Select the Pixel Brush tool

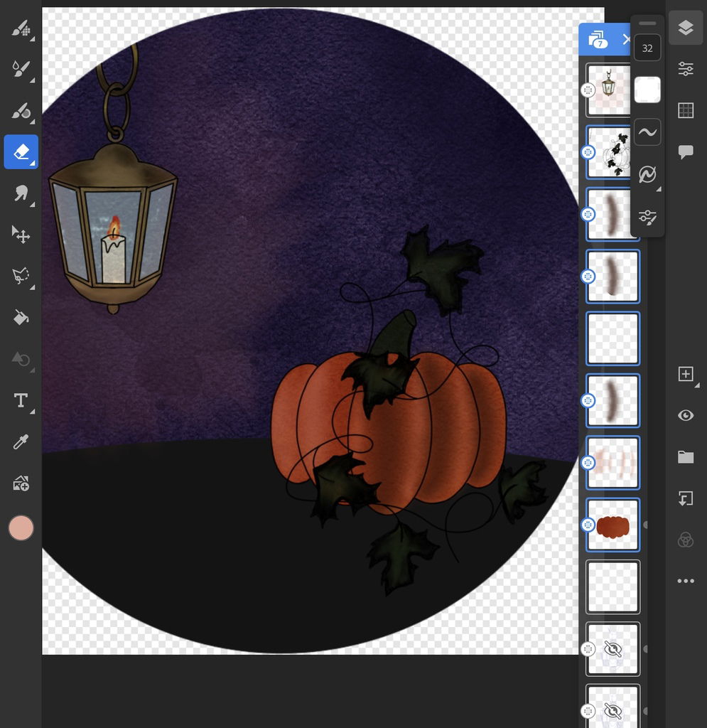coord(21,29)
